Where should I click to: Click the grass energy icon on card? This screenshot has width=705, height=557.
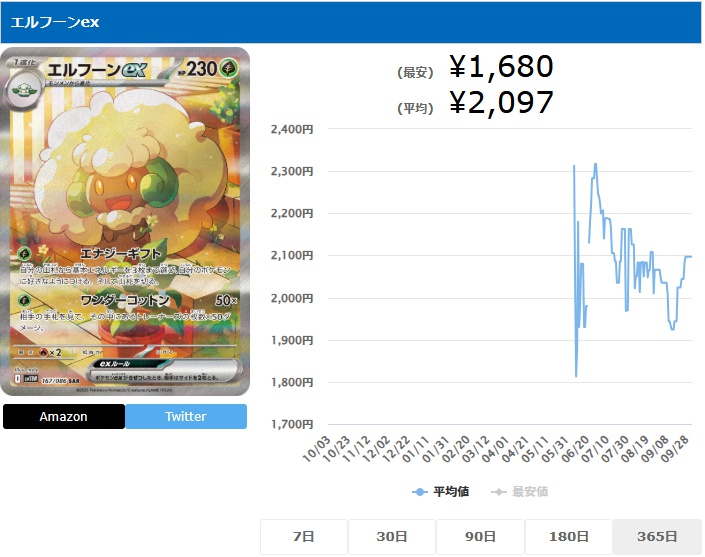(x=229, y=69)
